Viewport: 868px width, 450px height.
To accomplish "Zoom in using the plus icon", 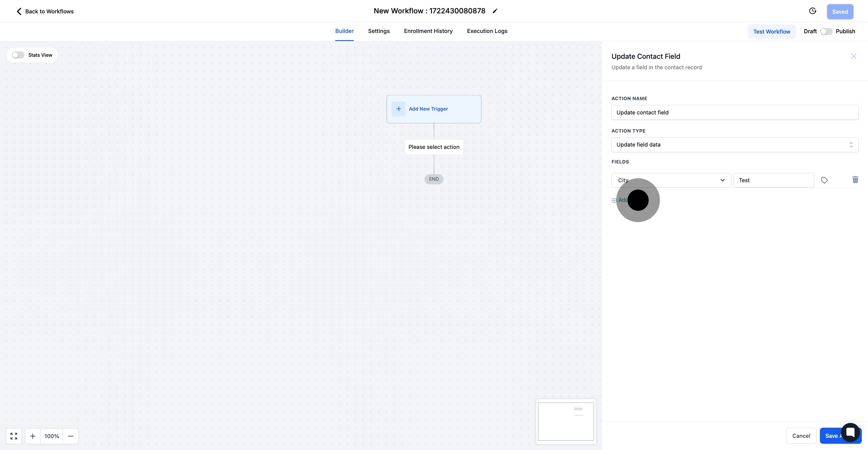I will [x=33, y=436].
